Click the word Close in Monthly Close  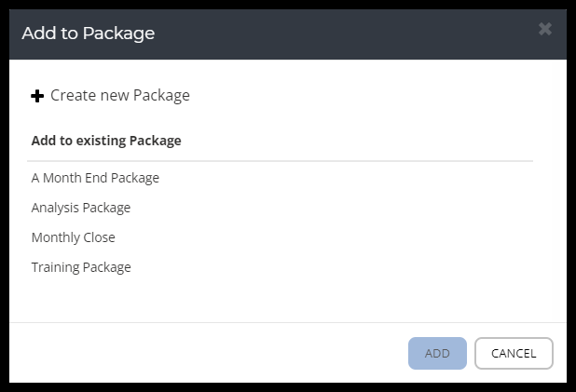[x=99, y=237]
